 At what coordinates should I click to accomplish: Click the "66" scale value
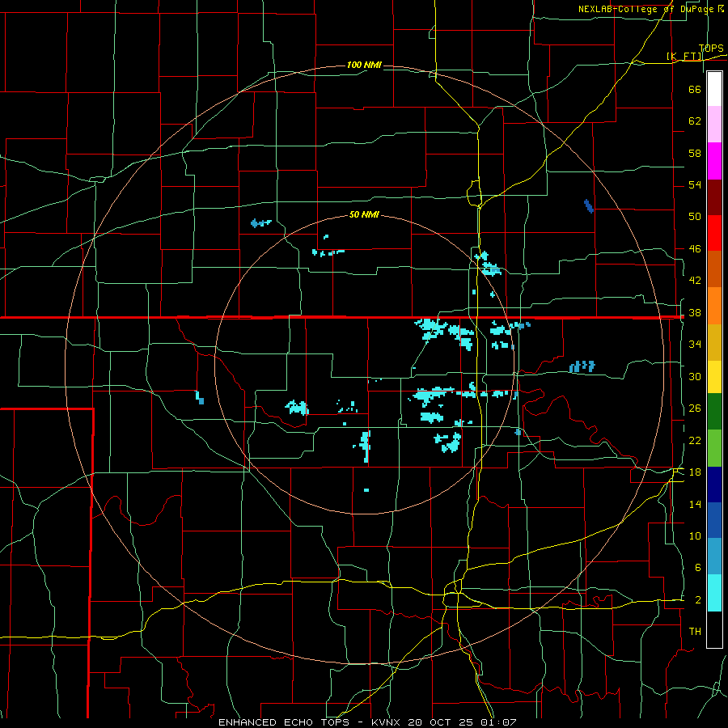695,89
